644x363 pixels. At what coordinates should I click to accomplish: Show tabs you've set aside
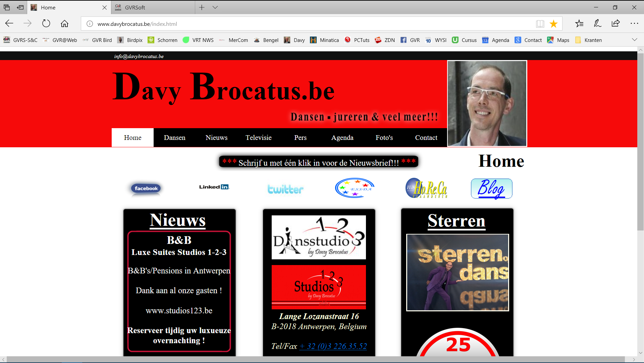7,7
